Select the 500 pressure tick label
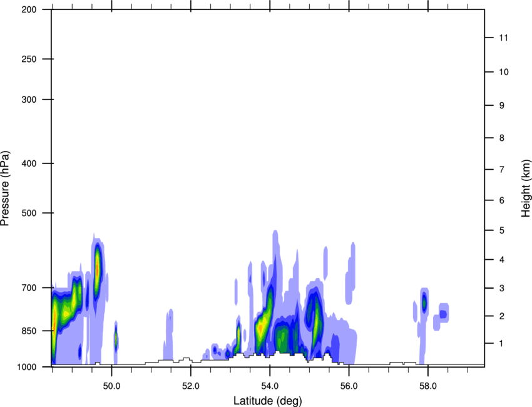This screenshot has height=407, width=532. [28, 213]
